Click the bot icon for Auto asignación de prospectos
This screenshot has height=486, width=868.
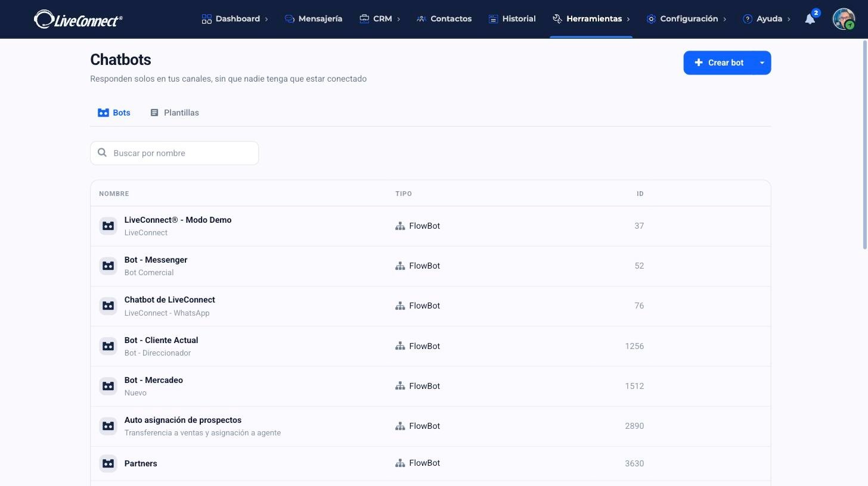click(x=108, y=426)
